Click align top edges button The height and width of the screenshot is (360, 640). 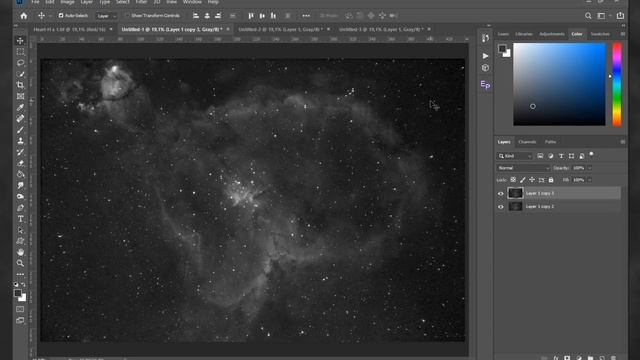(251, 16)
